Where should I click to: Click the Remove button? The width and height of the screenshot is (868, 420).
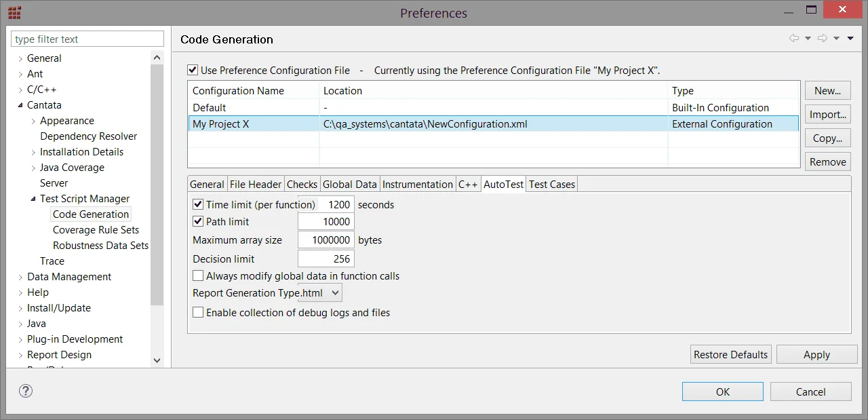(x=827, y=161)
